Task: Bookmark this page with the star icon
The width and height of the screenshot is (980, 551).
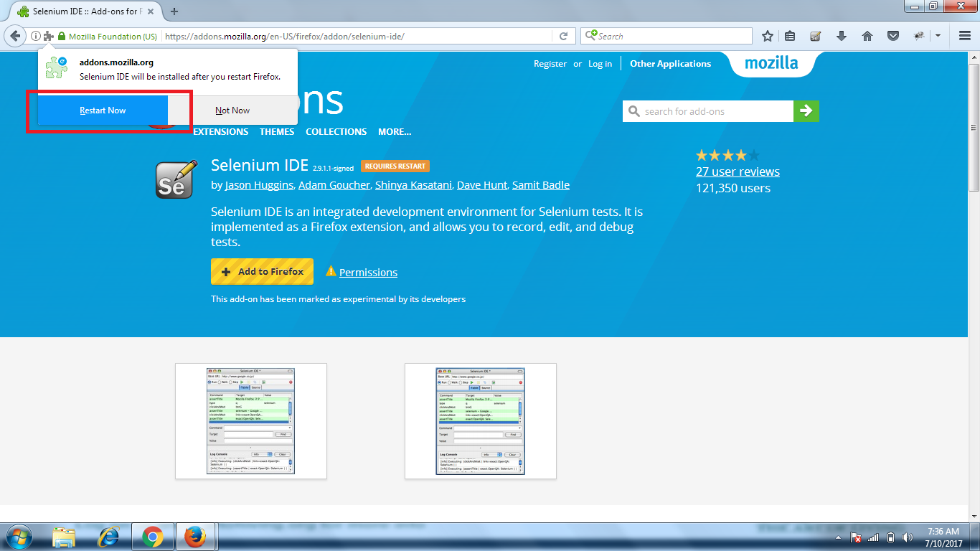Action: 767,36
